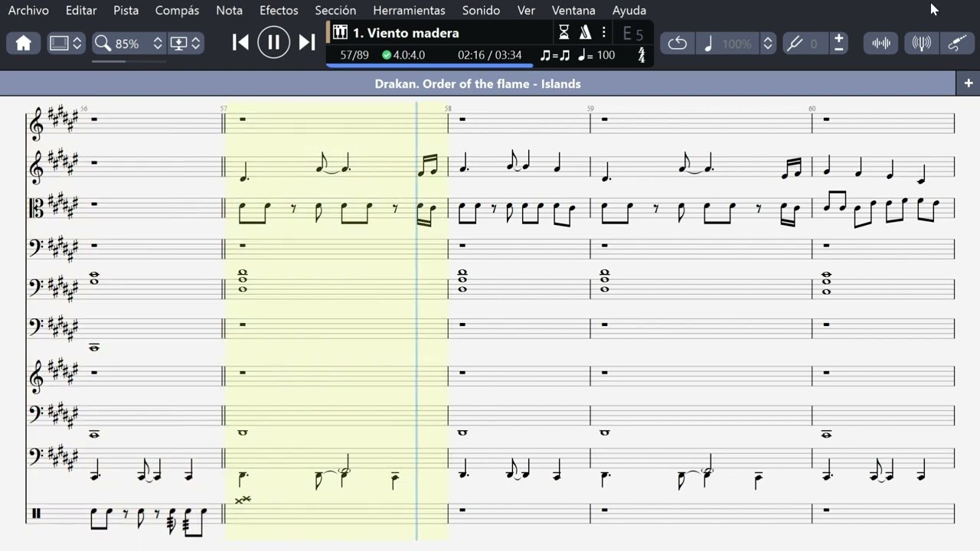Click the bar number 59 marker

pyautogui.click(x=590, y=109)
